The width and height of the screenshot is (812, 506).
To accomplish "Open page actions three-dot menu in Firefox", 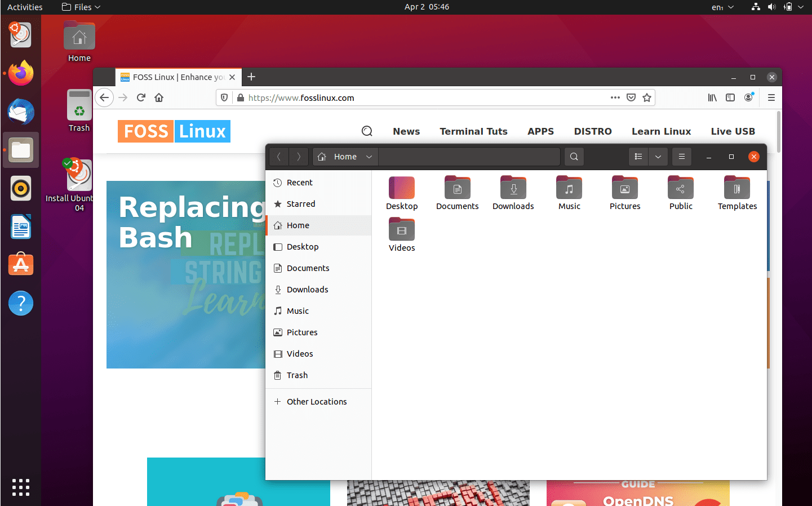I will (x=615, y=97).
